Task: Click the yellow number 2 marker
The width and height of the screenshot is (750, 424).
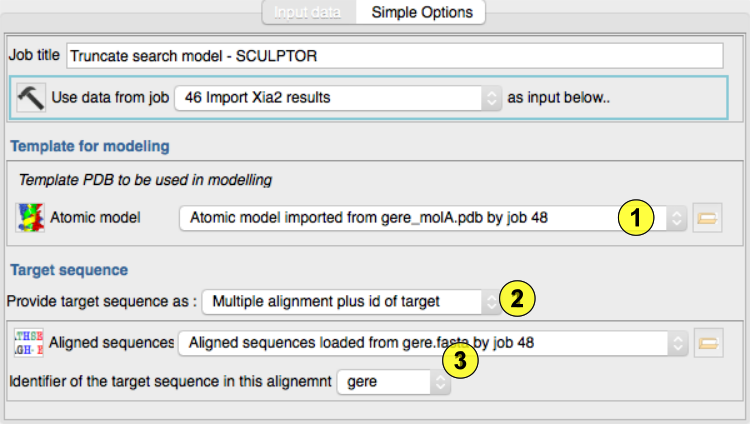Action: [515, 297]
